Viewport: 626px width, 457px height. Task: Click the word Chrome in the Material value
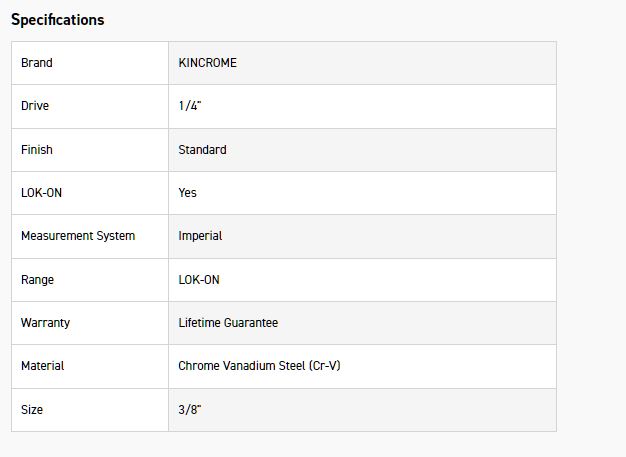[199, 366]
